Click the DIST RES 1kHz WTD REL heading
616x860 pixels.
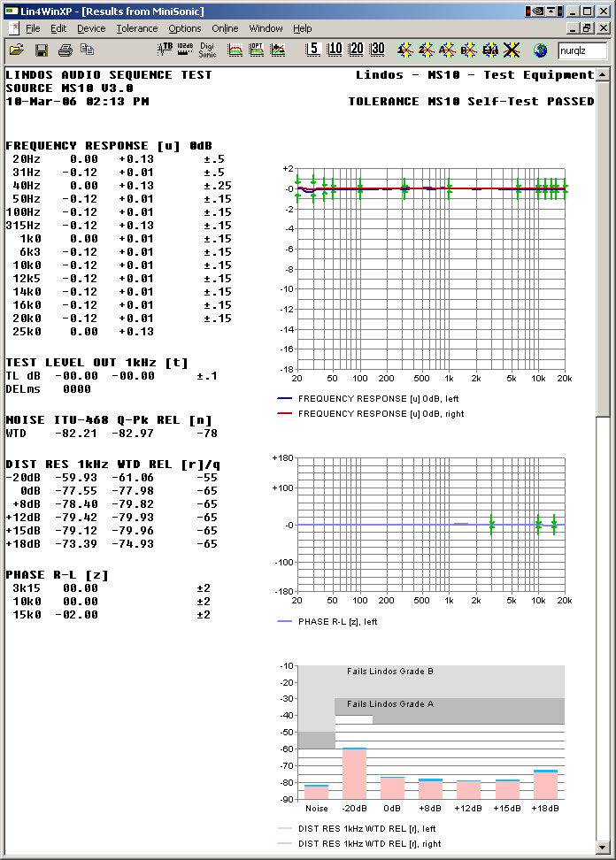pyautogui.click(x=112, y=465)
